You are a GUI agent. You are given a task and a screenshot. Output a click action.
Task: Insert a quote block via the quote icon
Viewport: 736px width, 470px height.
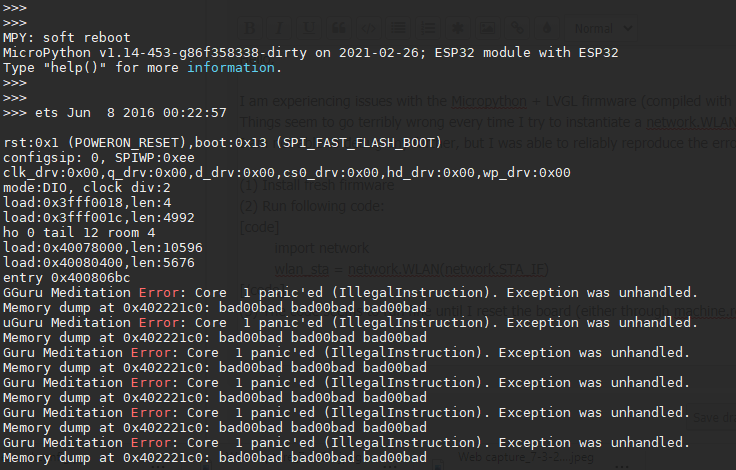(338, 28)
